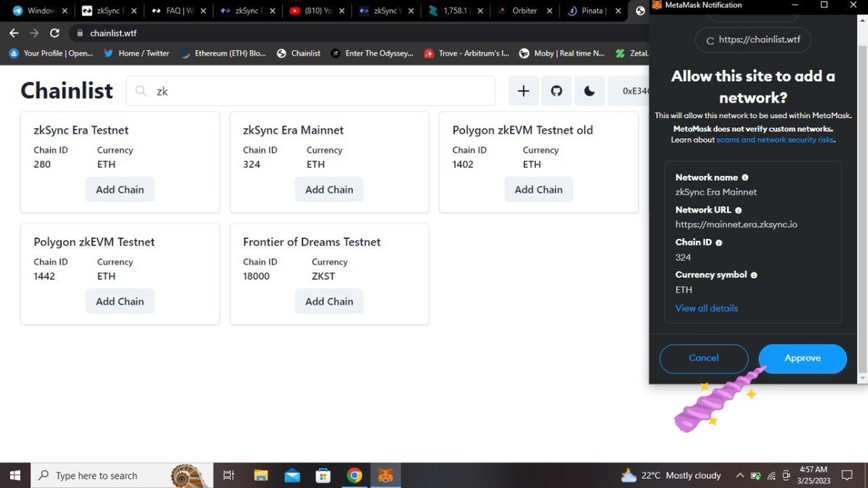
Task: Open Ethereum (ETH) Blo... bookmark
Action: tap(223, 53)
